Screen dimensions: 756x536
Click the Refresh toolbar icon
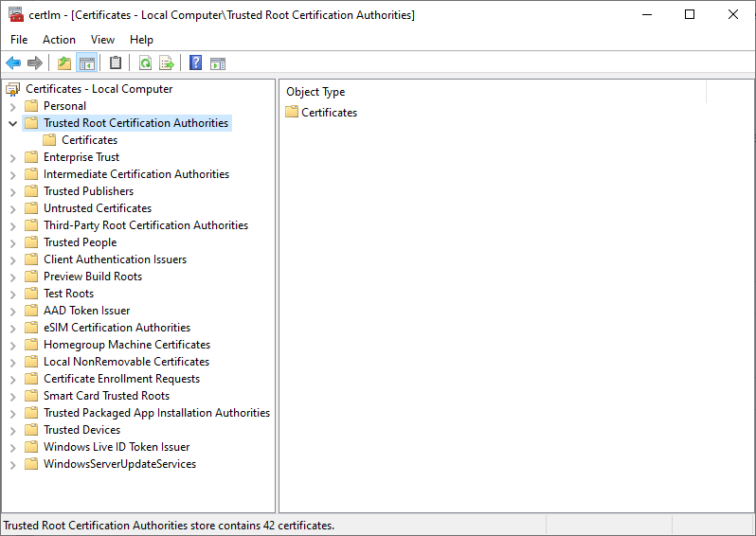tap(145, 63)
